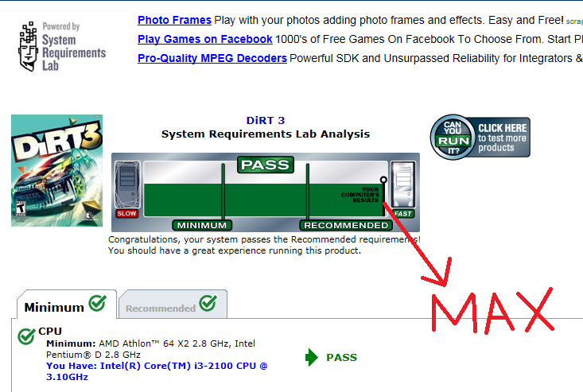Open the Photo Frames ad link
This screenshot has height=392, width=583.
[174, 20]
